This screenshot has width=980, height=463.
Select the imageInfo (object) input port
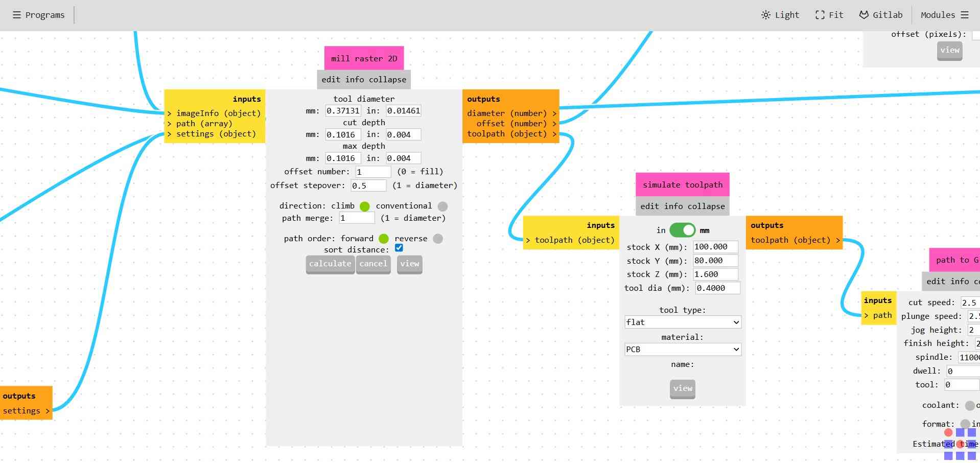[x=215, y=113]
